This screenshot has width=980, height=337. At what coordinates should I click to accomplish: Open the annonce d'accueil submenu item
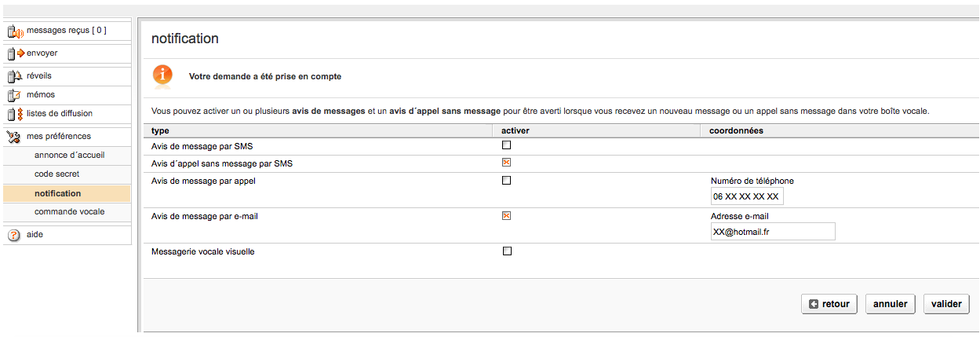point(69,156)
